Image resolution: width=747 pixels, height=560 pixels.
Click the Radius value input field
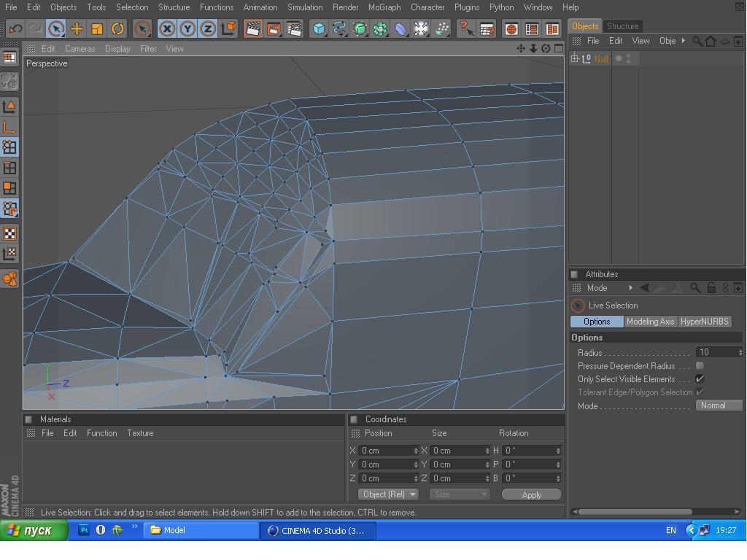pos(716,352)
